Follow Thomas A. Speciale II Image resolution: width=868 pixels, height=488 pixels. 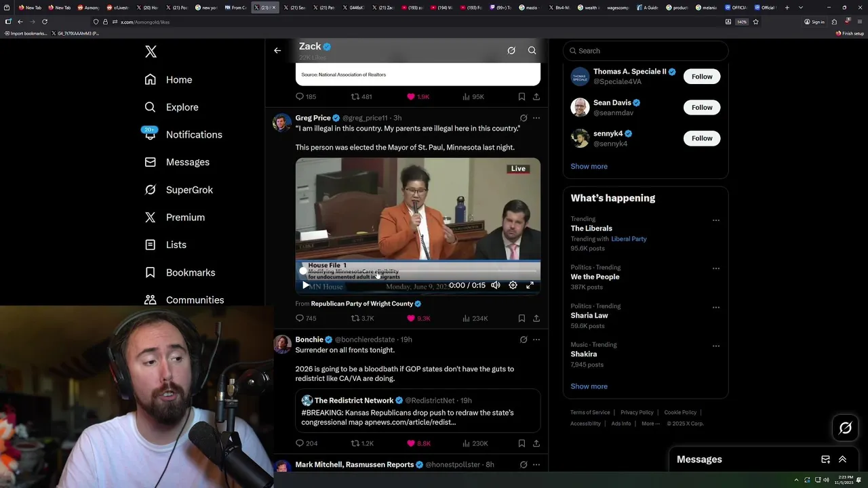[702, 77]
